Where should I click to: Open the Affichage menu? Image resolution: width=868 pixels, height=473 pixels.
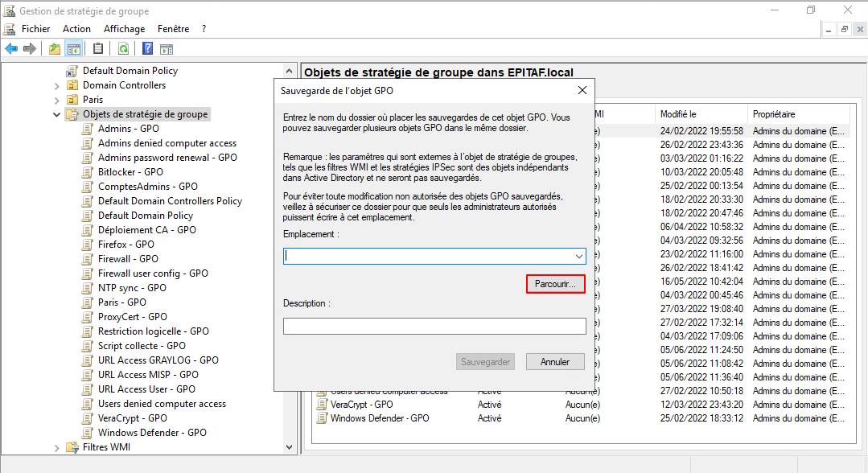[x=124, y=29]
